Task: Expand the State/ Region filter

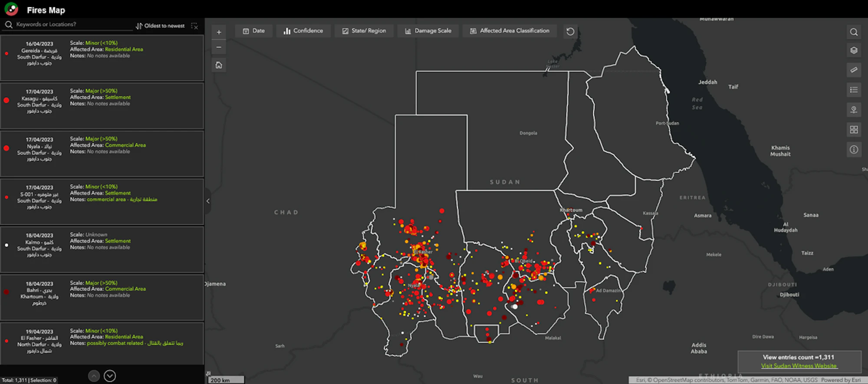Action: click(x=364, y=31)
